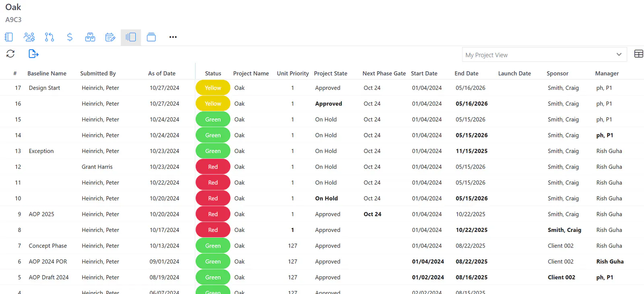Image resolution: width=644 pixels, height=294 pixels.
Task: Click the Green status pill in row 15
Action: pyautogui.click(x=213, y=119)
